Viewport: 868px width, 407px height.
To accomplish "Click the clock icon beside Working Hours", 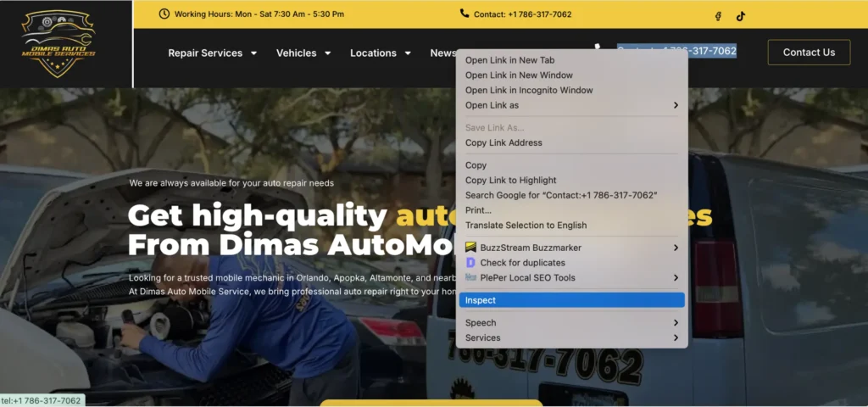I will tap(164, 14).
